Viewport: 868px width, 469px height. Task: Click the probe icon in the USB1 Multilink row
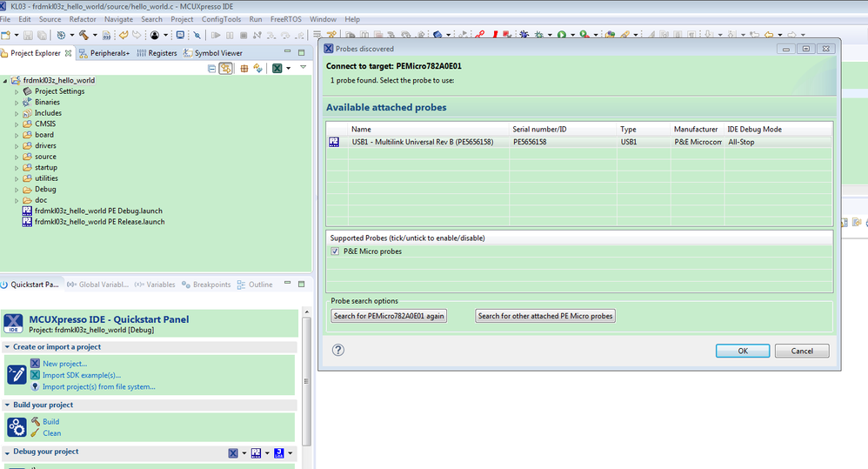[334, 142]
